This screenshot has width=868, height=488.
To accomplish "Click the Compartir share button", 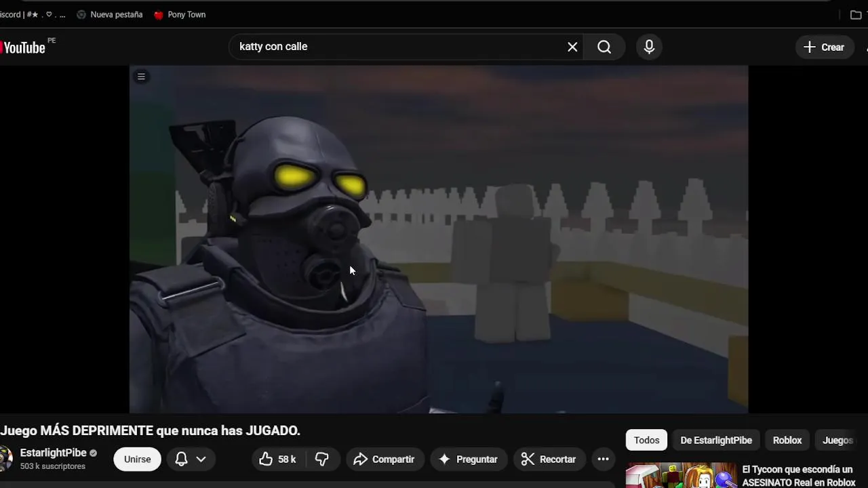I will (x=384, y=459).
